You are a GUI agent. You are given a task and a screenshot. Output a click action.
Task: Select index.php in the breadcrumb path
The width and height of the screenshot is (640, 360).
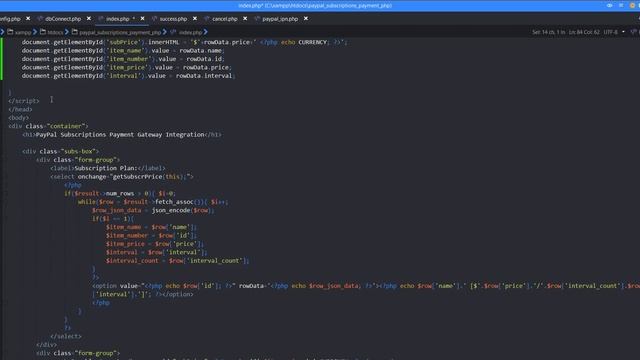(x=190, y=32)
